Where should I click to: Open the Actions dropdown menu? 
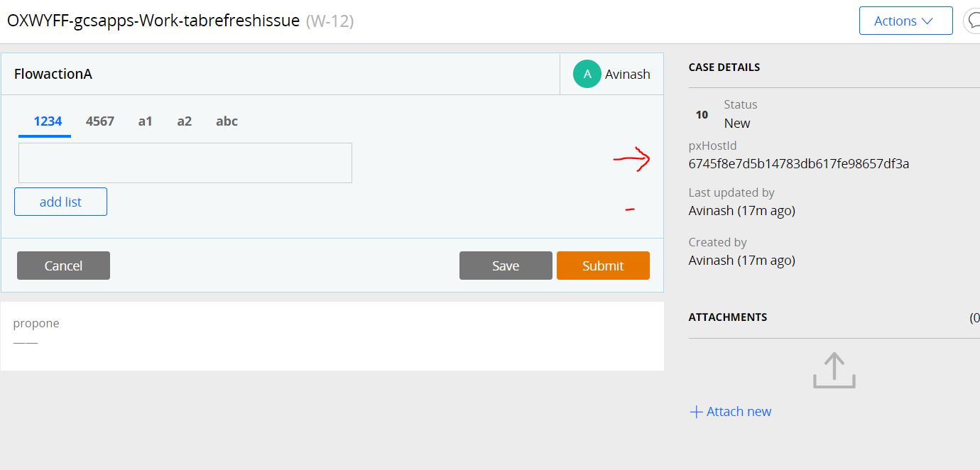click(x=905, y=21)
